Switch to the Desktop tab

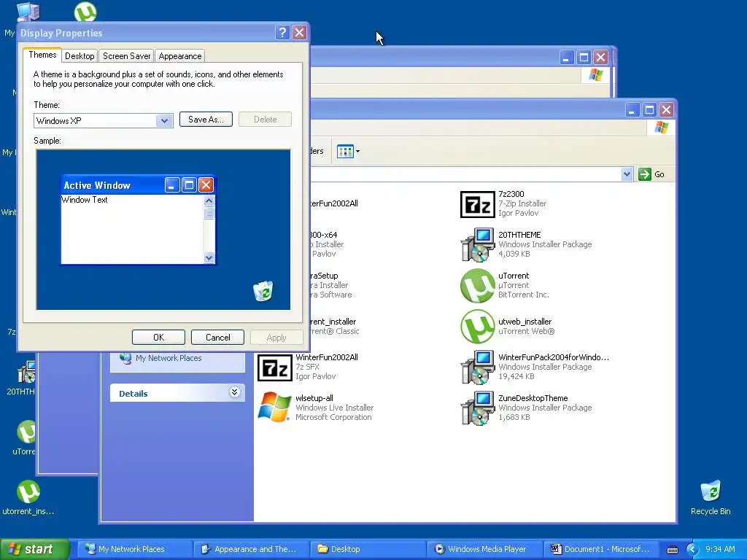(x=80, y=55)
